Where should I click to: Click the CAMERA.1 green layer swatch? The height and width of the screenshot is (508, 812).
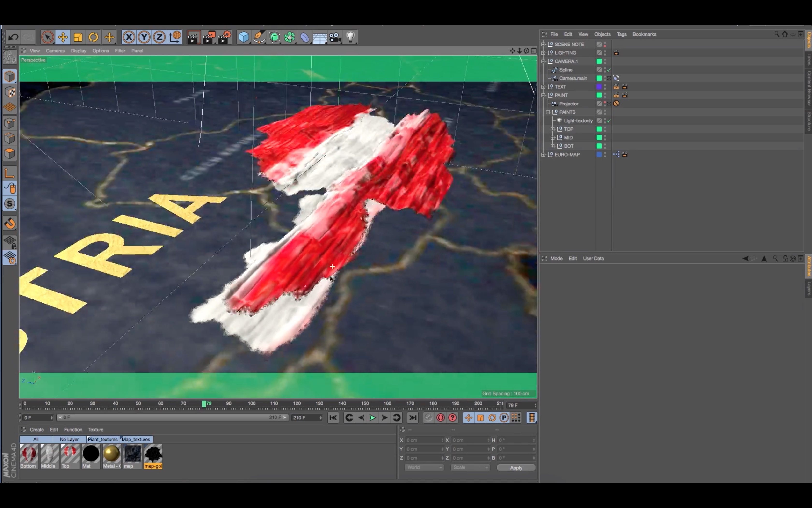599,61
